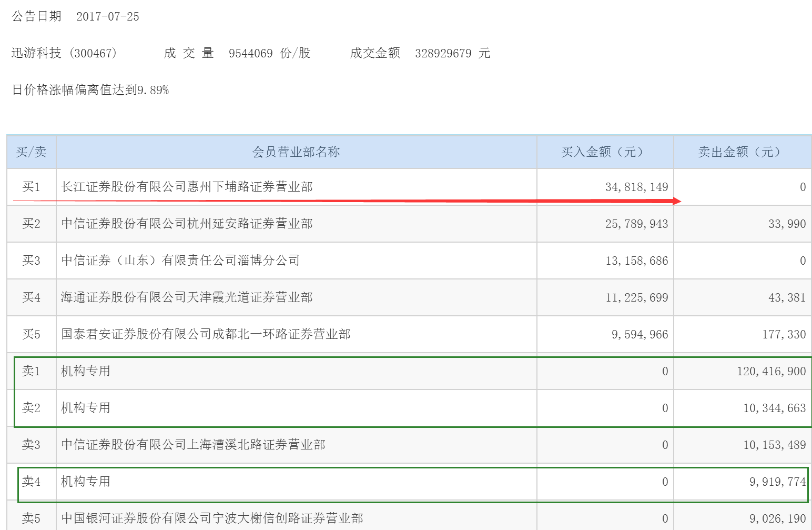Screen dimensions: 812x530
Task: Select the 买2 row label
Action: pos(32,224)
